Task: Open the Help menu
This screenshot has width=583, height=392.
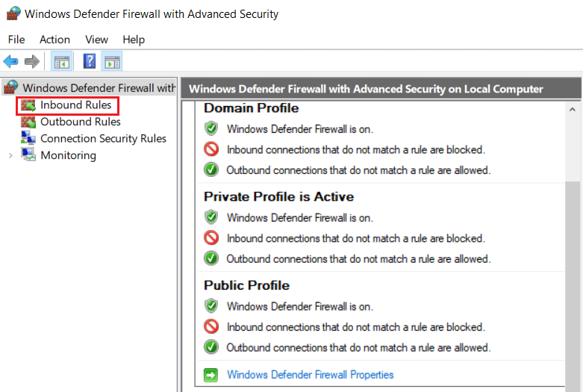Action: pos(134,40)
